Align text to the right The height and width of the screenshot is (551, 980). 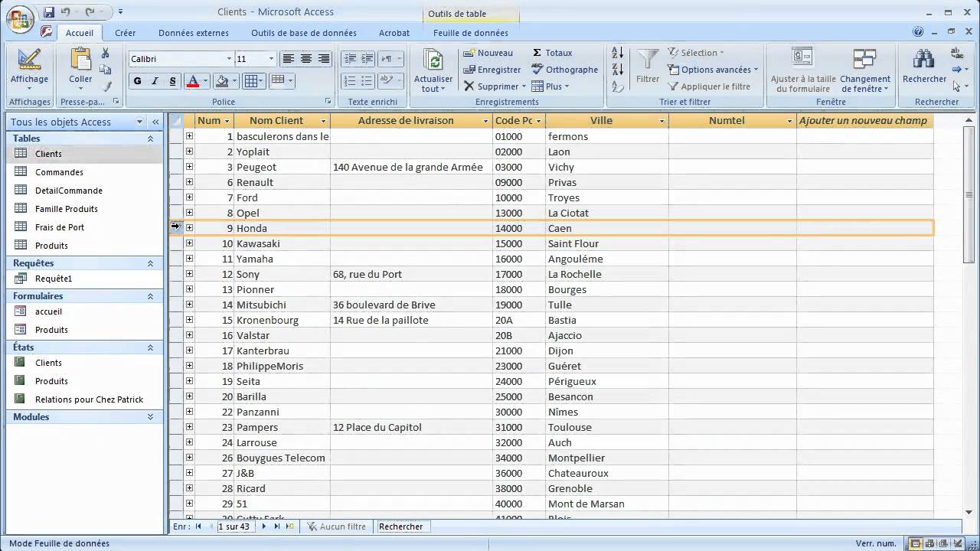tap(324, 59)
